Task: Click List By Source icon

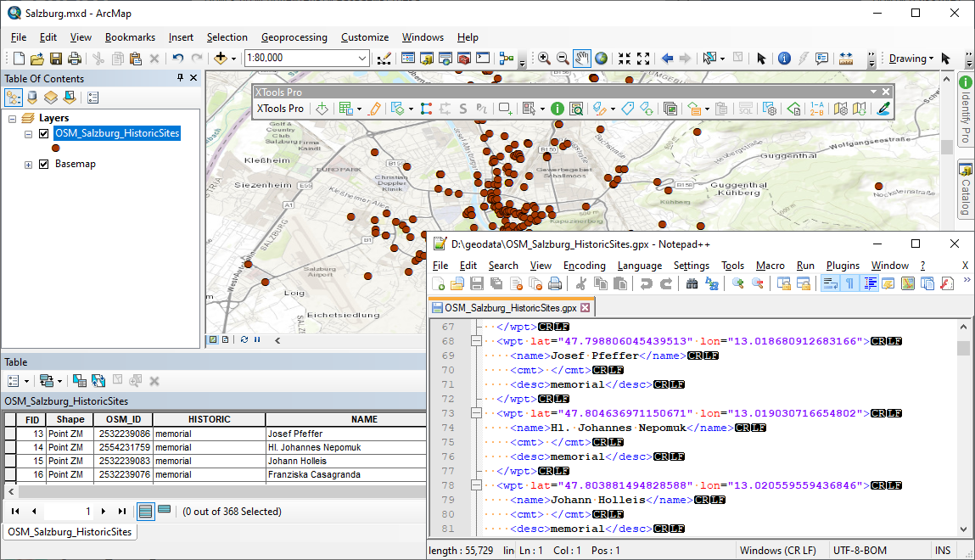Action: 32,98
